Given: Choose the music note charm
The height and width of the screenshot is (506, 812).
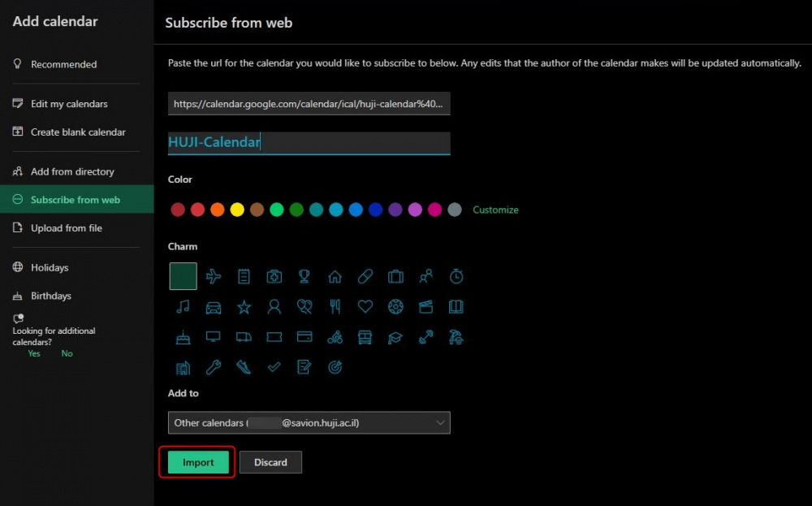Looking at the screenshot, I should pyautogui.click(x=183, y=307).
